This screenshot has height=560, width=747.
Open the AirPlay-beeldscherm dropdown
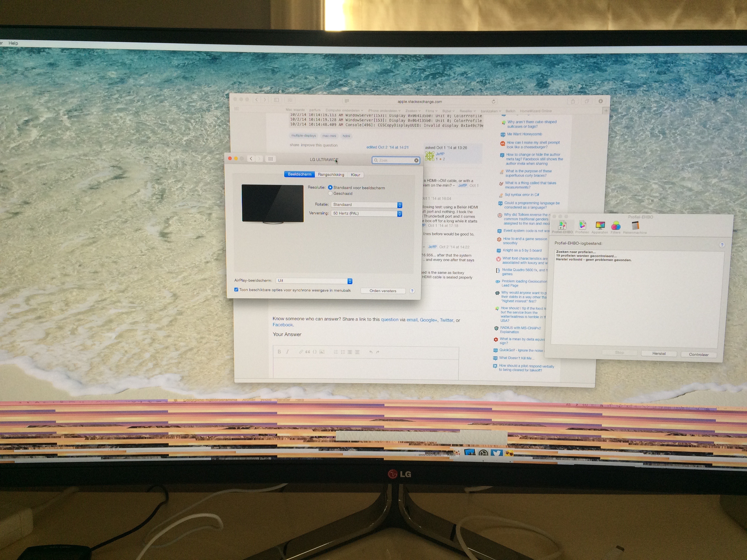[314, 281]
